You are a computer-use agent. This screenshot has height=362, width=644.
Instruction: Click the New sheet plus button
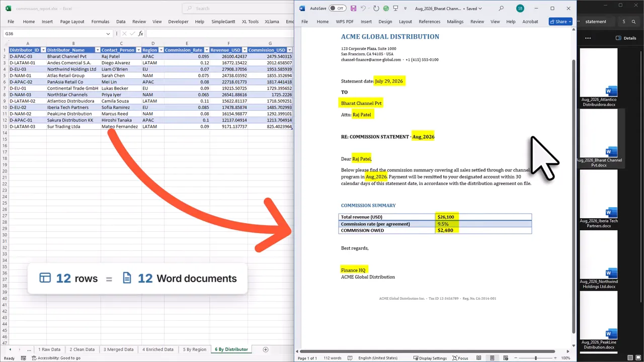click(x=265, y=349)
